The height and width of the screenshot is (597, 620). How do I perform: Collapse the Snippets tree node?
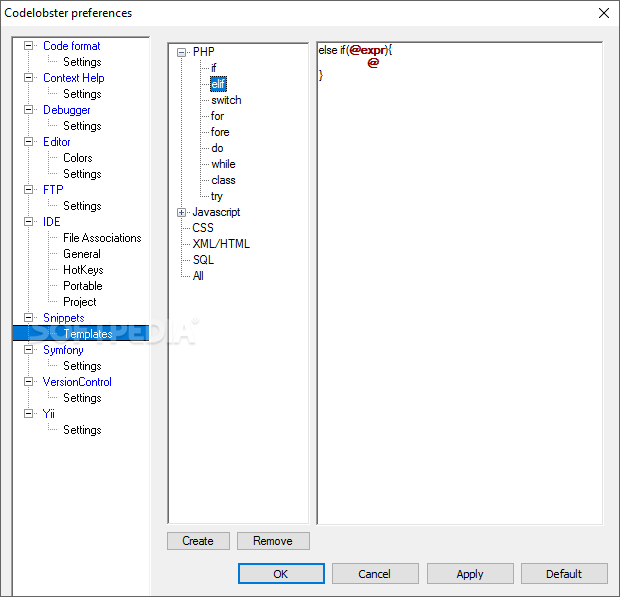(x=28, y=317)
